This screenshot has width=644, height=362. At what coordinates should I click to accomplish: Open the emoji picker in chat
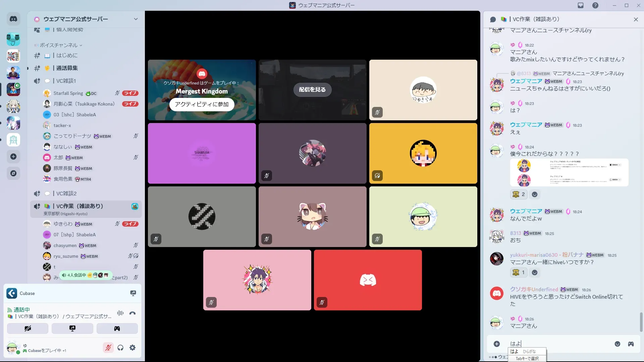[x=617, y=344]
